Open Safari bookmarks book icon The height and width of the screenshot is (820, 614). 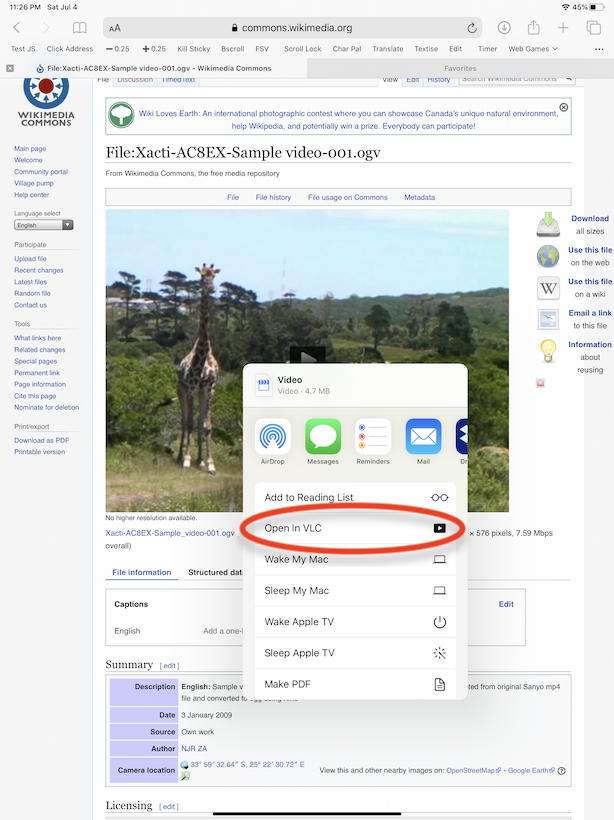pyautogui.click(x=79, y=28)
